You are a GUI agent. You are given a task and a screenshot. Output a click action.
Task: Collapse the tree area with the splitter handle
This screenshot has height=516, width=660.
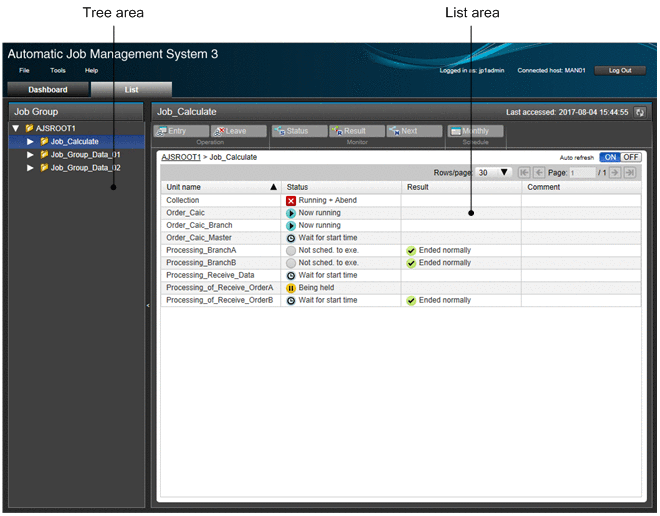(148, 305)
